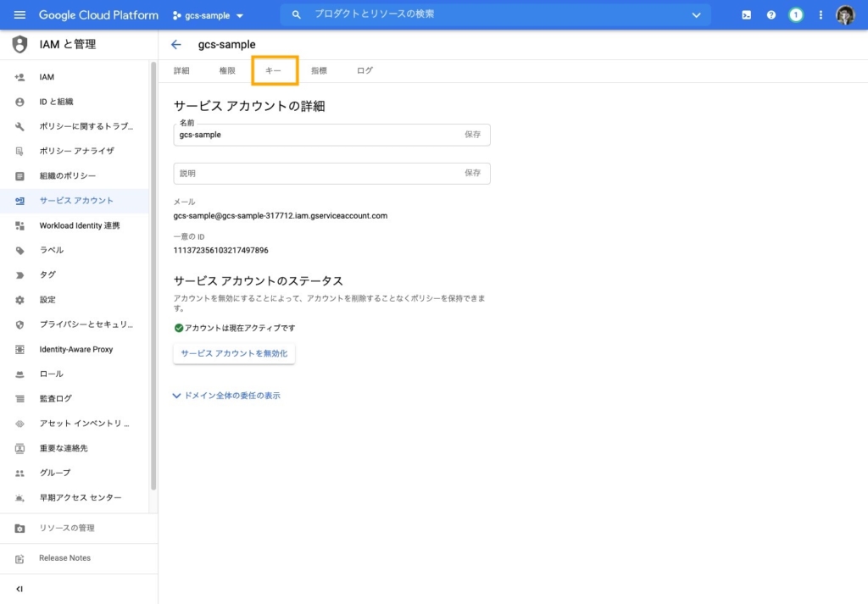Open Identity-Aware Proxy in the sidebar

click(75, 350)
